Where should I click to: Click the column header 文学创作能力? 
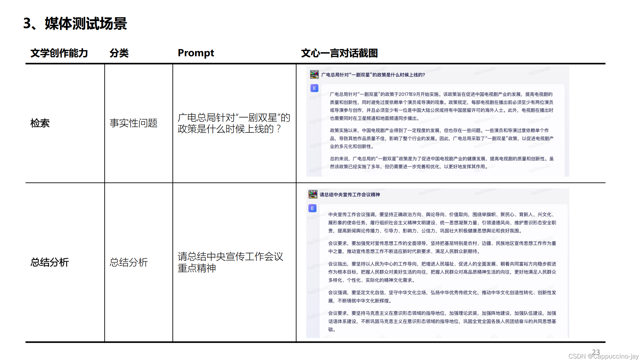click(59, 53)
